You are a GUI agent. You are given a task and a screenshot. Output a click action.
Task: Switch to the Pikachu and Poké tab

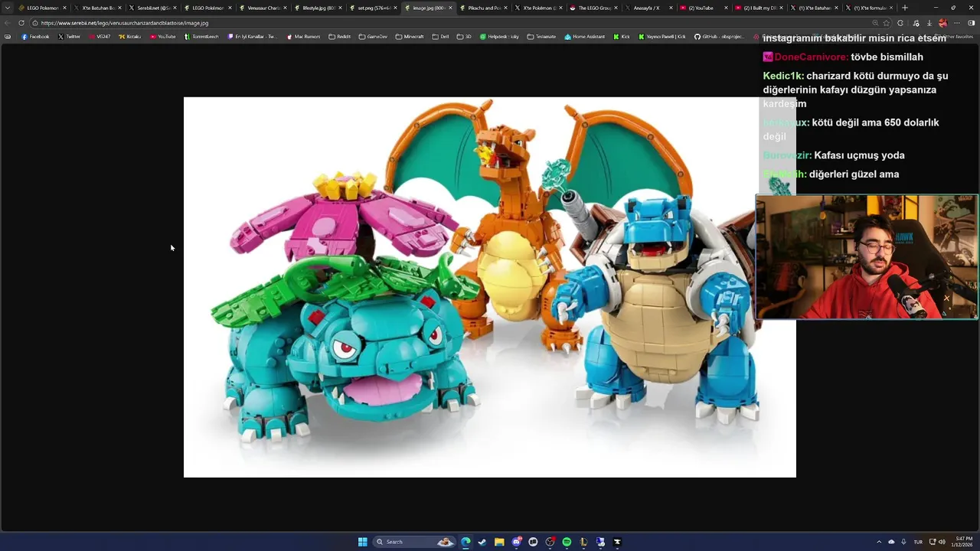[x=484, y=8]
